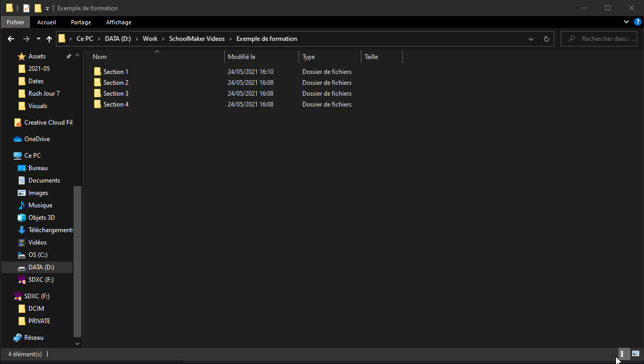644x364 pixels.
Task: Open SDXC (F:) under Ce PC
Action: click(41, 280)
